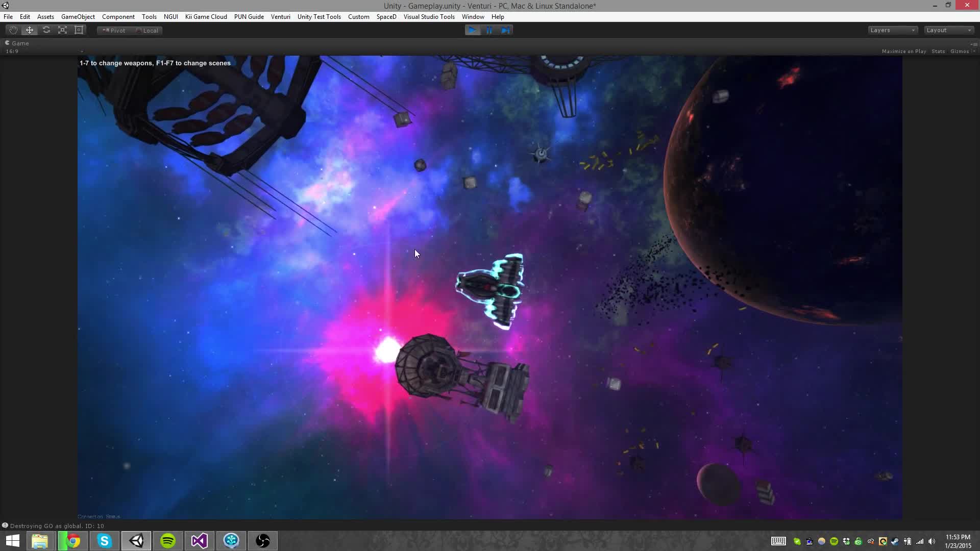Viewport: 980px width, 551px height.
Task: Open the Layers dropdown
Action: tap(892, 30)
